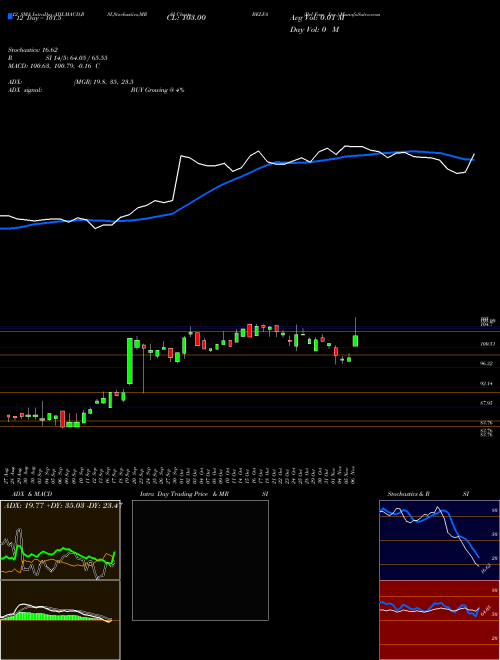
Task: Open the empty intraday trading price panel
Action: coord(200,560)
